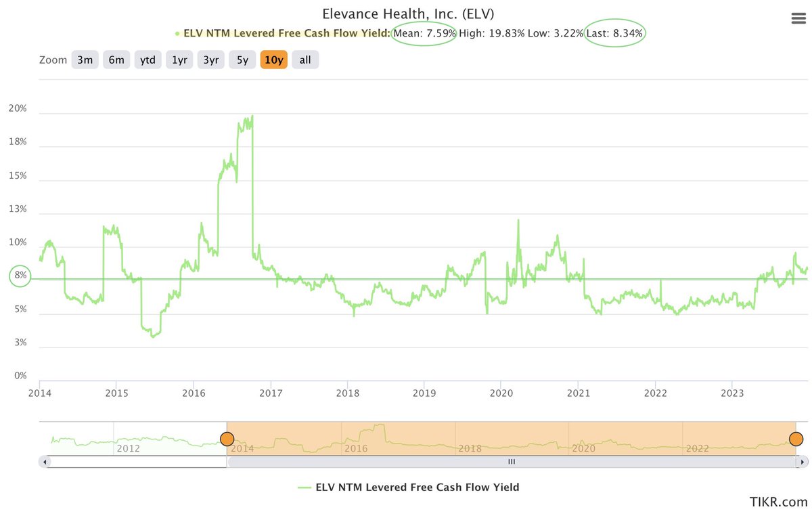812x516 pixels.
Task: Select the 'all' zoom range
Action: pyautogui.click(x=305, y=60)
